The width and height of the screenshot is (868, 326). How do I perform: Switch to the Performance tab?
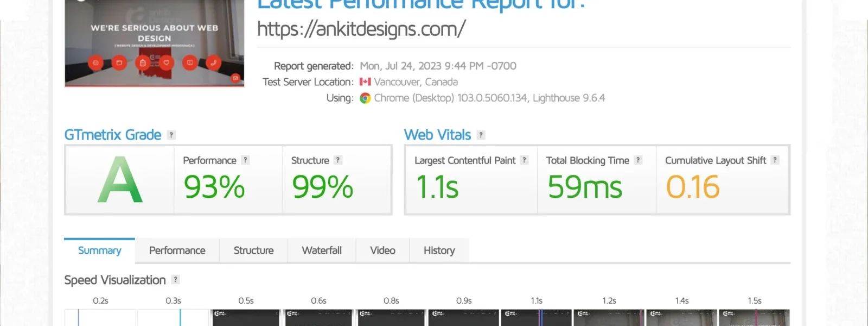point(177,250)
